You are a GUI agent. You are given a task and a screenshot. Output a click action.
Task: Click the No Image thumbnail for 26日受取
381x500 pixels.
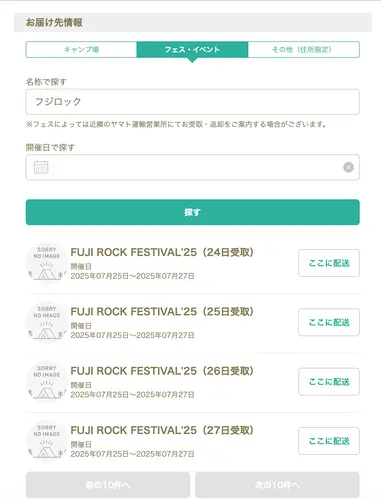(x=47, y=382)
